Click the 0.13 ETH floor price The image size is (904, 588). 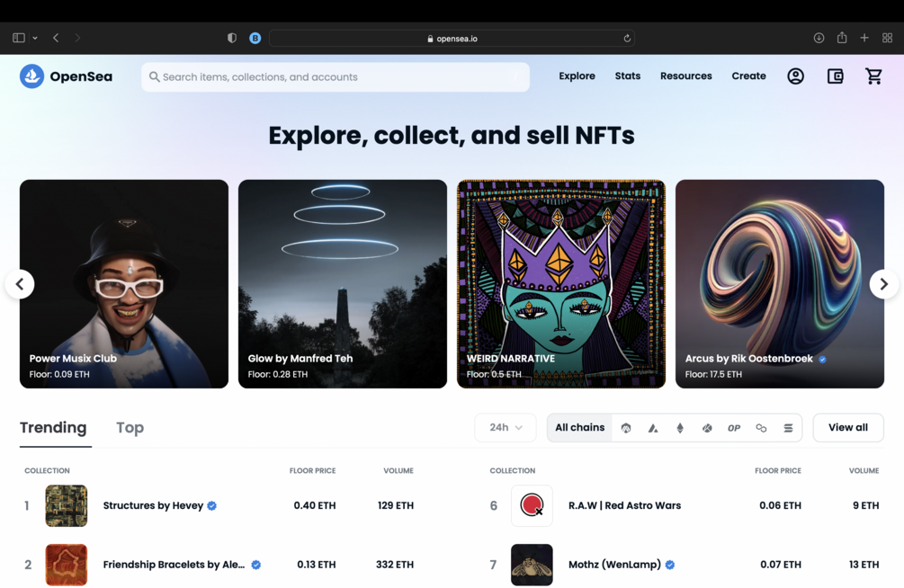tap(317, 565)
